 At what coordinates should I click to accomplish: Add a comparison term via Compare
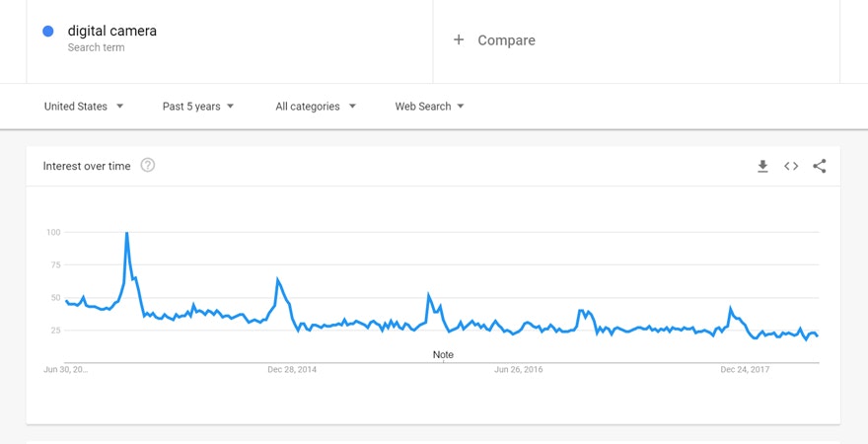[506, 40]
